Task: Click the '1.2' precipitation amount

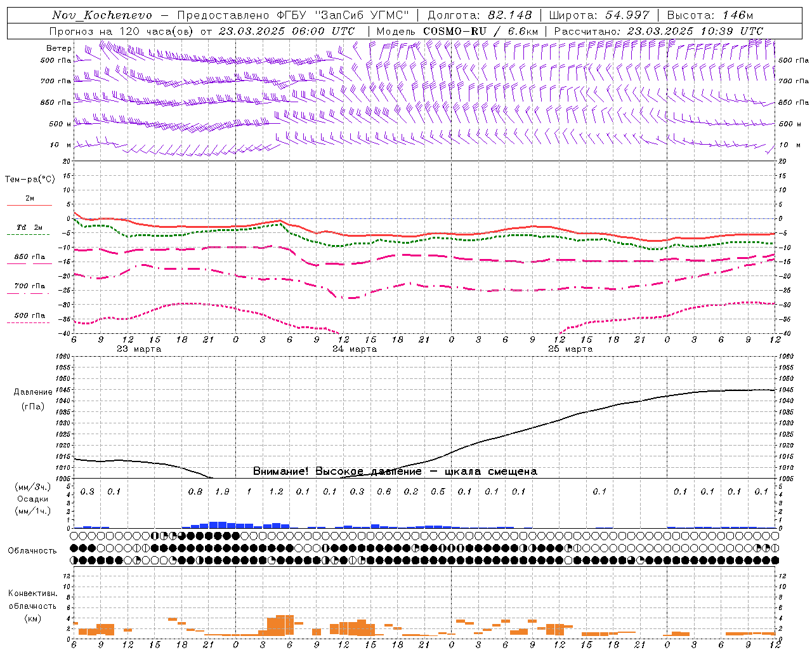Action: (276, 492)
